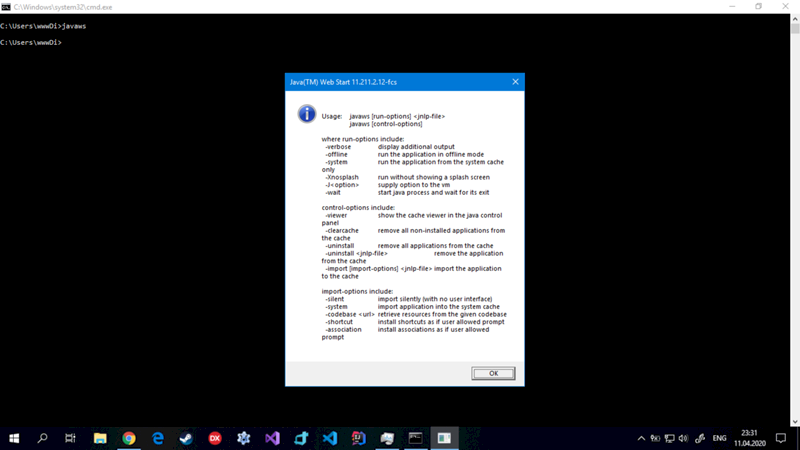Open IntelliJ IDEA from the taskbar
This screenshot has height=450, width=800.
359,438
